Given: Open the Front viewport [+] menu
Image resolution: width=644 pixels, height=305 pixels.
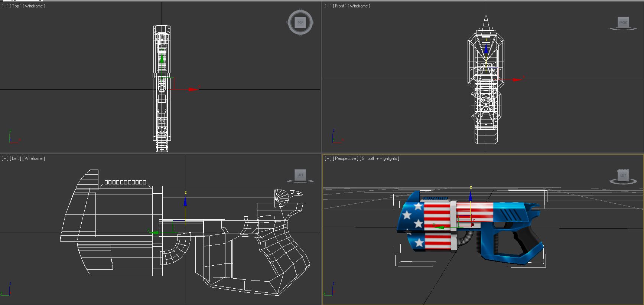Looking at the screenshot, I should (328, 6).
